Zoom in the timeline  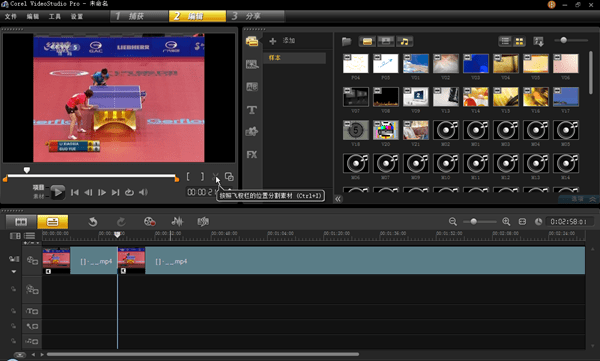point(506,222)
